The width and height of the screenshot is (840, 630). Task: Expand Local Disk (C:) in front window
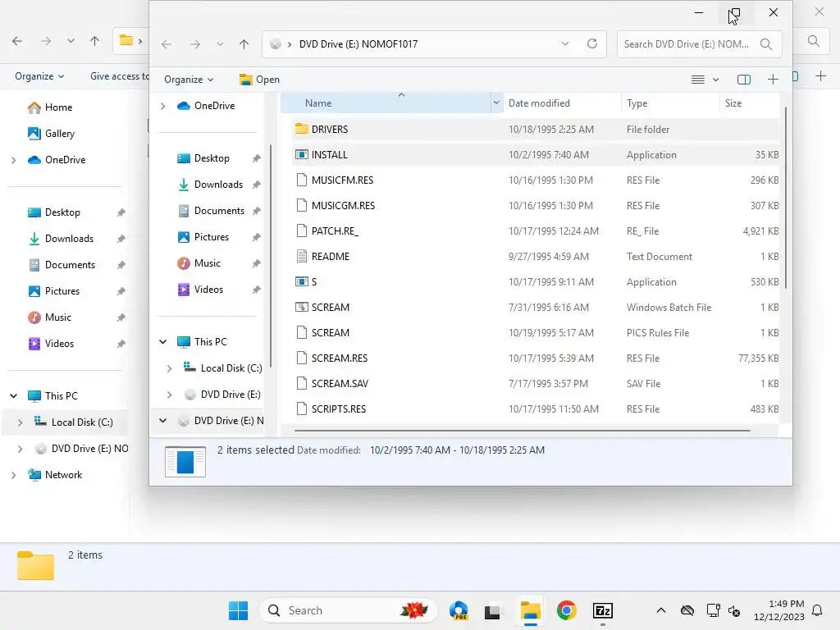tap(169, 368)
